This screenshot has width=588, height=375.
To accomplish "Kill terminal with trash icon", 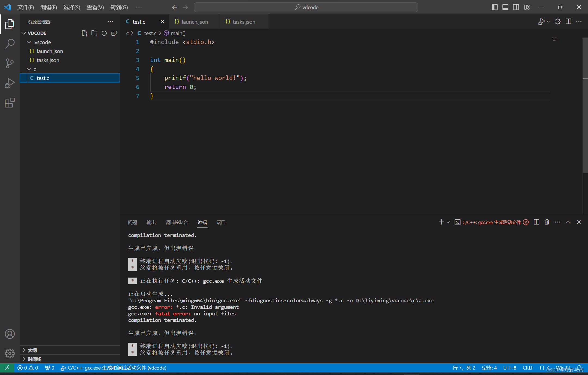I will 547,222.
